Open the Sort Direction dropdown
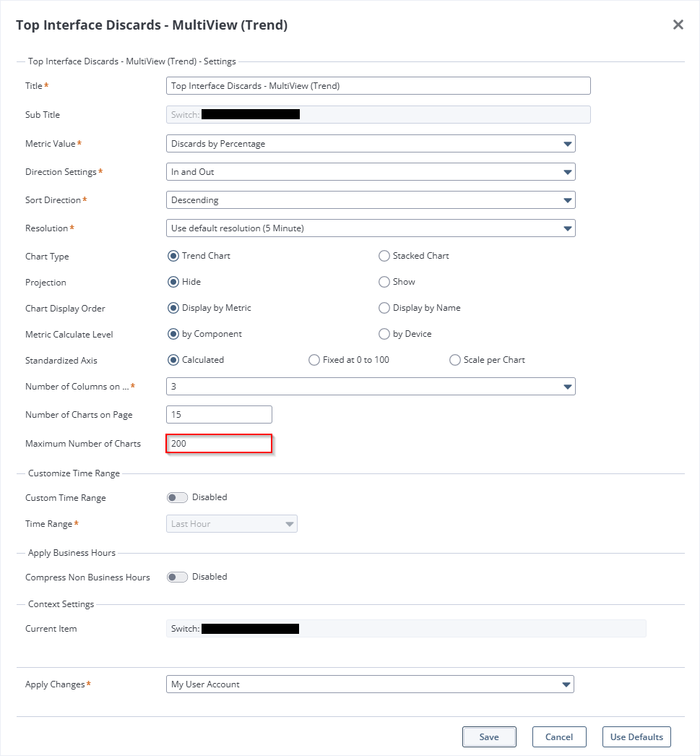The image size is (700, 756). [371, 200]
